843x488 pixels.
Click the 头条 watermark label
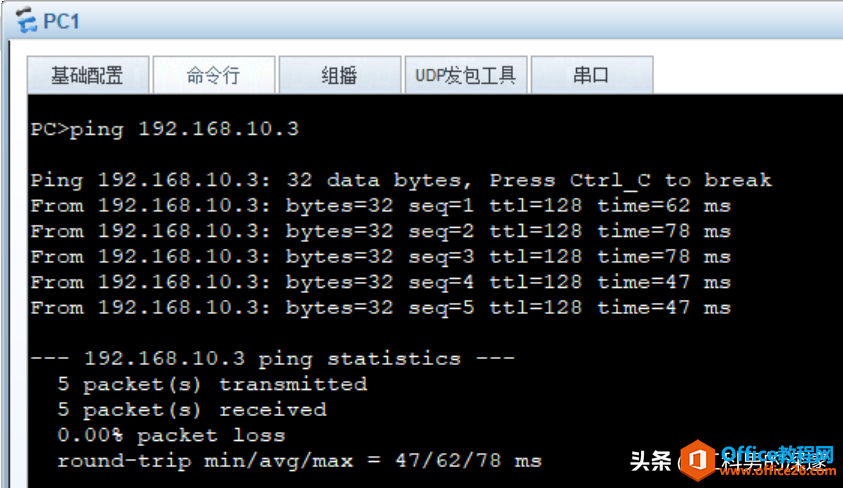click(x=651, y=461)
